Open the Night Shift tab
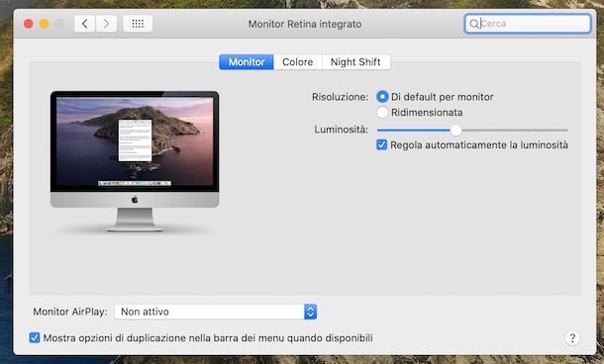The image size is (604, 364). tap(355, 62)
